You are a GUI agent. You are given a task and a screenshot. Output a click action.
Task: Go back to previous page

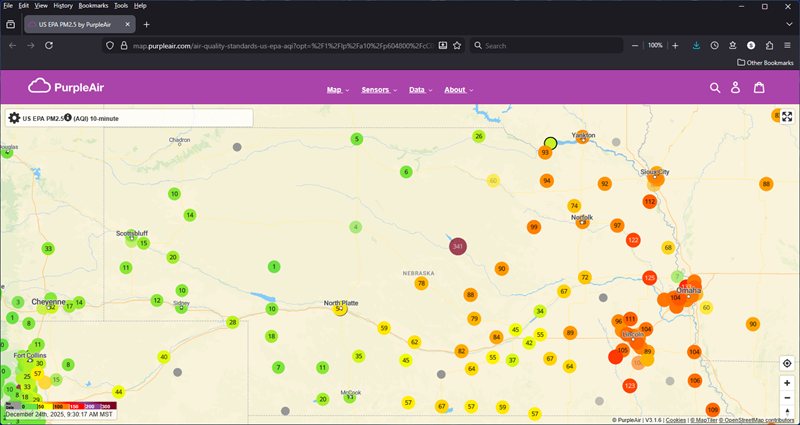click(x=13, y=45)
